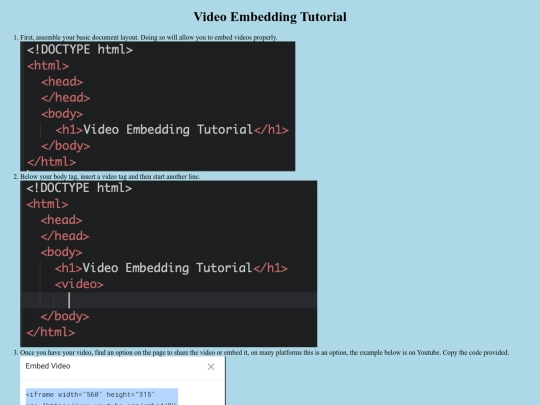Click step 1 text 'First, assemble your basic document layout'
The height and width of the screenshot is (405, 540).
[79, 37]
